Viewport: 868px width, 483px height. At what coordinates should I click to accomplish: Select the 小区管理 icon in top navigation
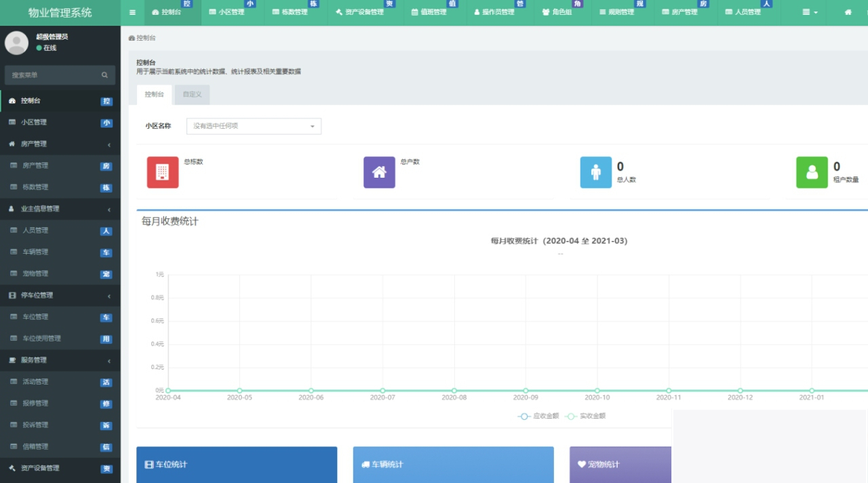(212, 12)
